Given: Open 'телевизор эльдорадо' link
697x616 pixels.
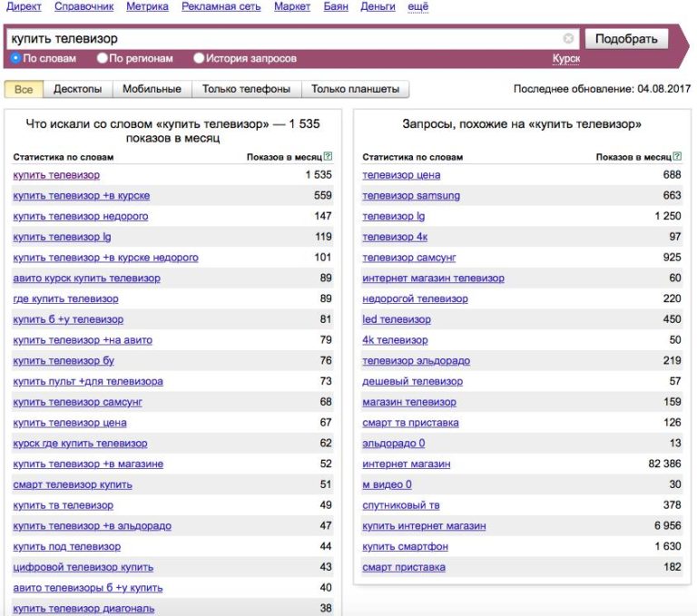Looking at the screenshot, I should pos(416,361).
